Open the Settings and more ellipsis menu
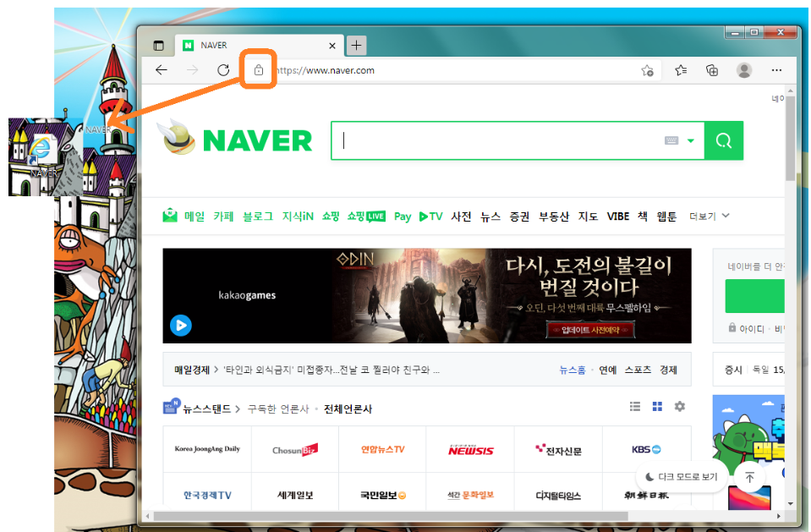The height and width of the screenshot is (532, 811). [776, 70]
